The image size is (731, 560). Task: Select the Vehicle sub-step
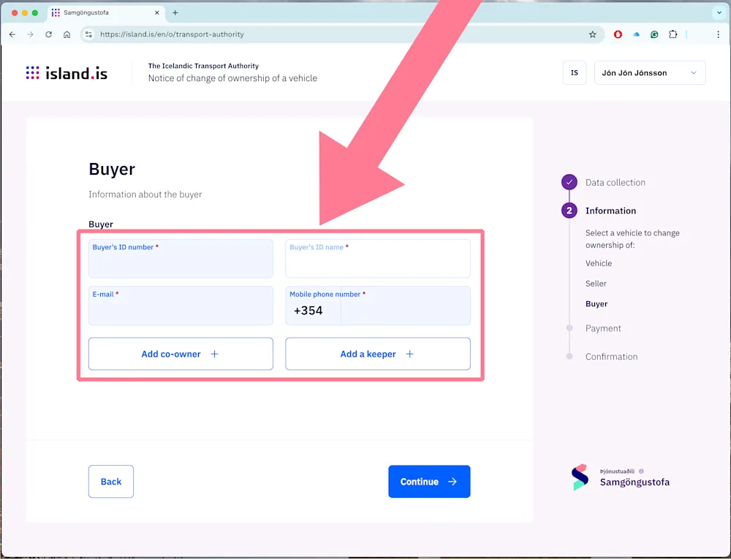click(599, 263)
